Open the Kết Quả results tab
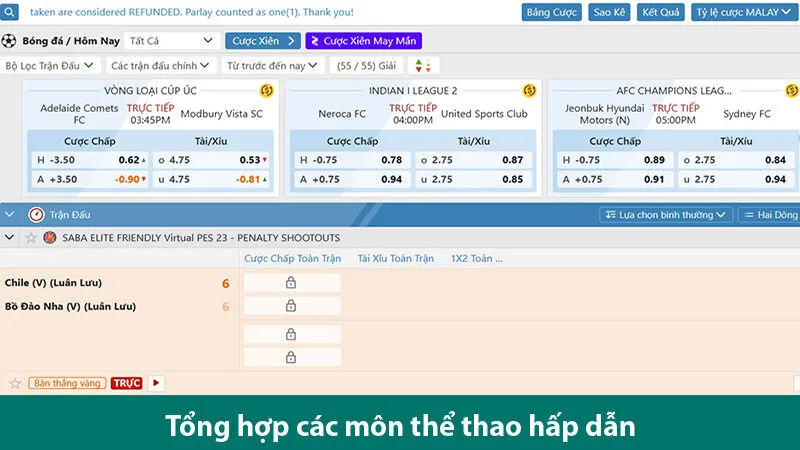This screenshot has height=450, width=800. point(661,12)
